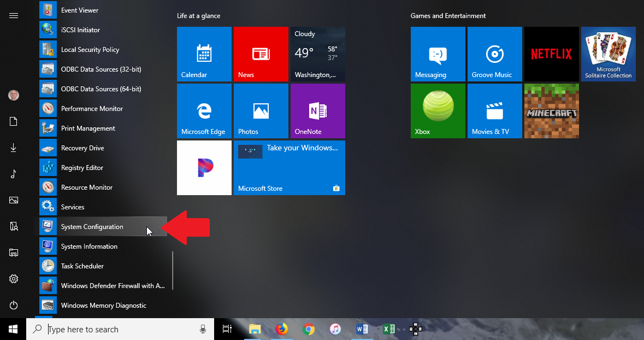
Task: Open the Xbox tile
Action: (438, 111)
